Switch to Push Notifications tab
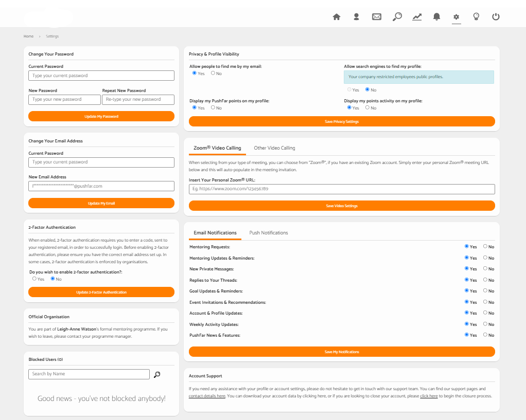Screen dimensions: 526x420 click(268, 233)
